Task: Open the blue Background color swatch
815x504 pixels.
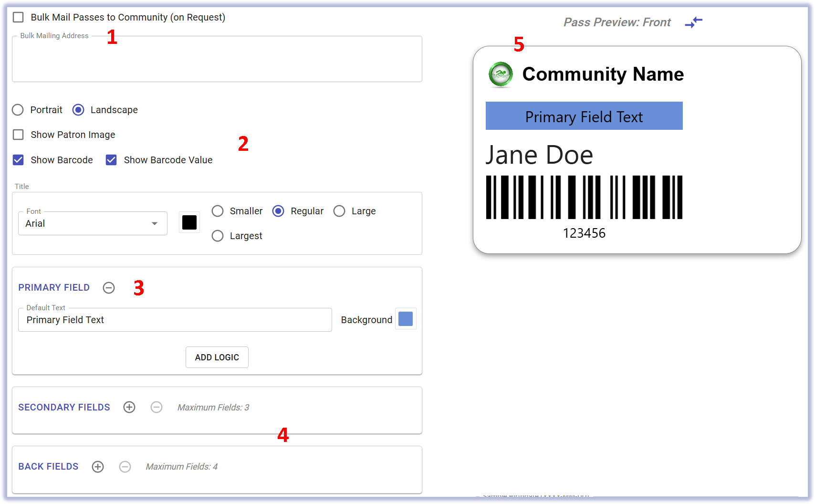Action: (406, 319)
